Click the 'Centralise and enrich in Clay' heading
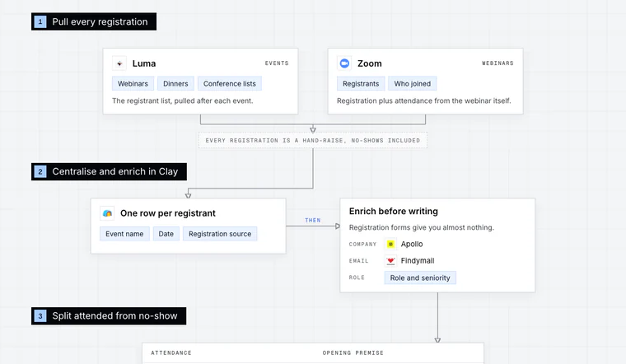This screenshot has height=364, width=626. pyautogui.click(x=109, y=171)
